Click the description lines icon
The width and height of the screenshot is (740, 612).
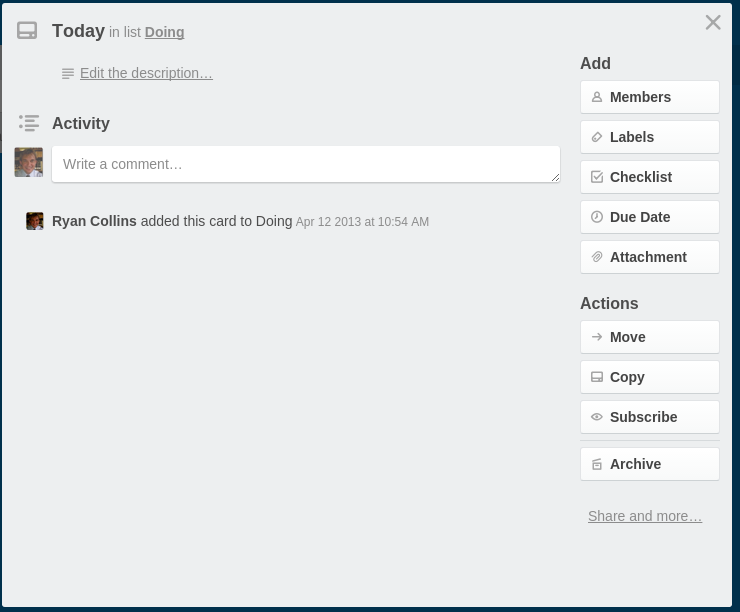[68, 74]
